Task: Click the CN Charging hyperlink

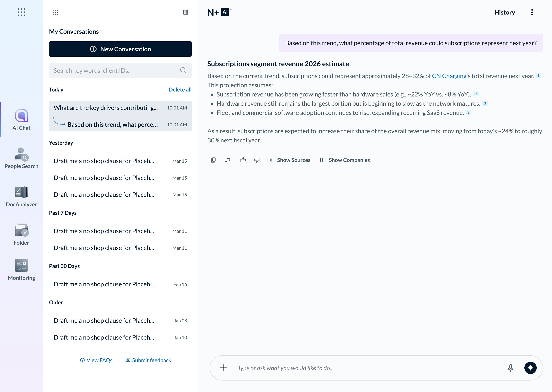Action: pyautogui.click(x=449, y=76)
